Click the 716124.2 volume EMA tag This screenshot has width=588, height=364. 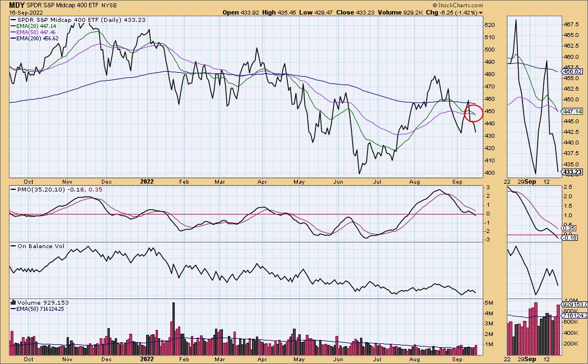(x=574, y=316)
